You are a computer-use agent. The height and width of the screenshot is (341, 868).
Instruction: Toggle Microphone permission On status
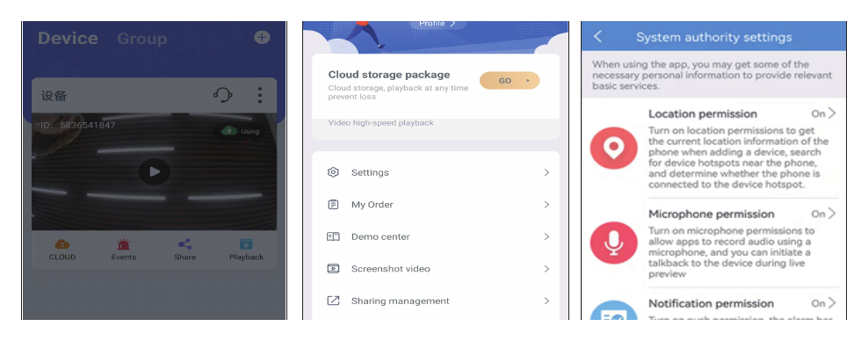[824, 214]
